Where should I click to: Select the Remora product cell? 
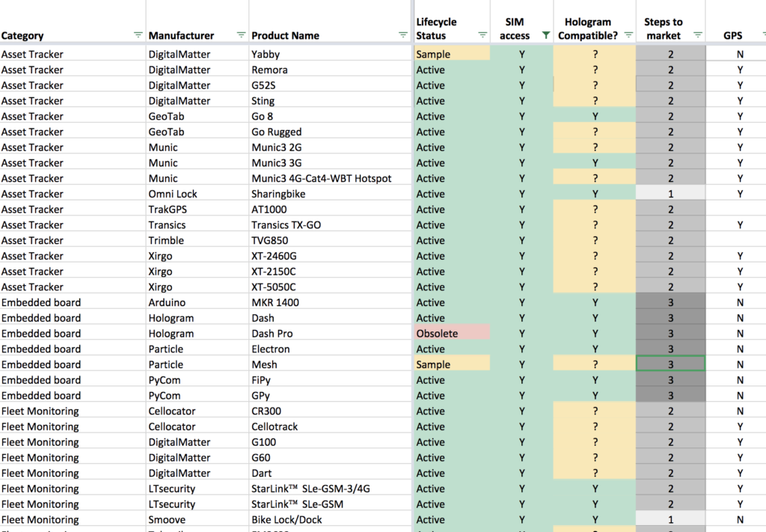pyautogui.click(x=330, y=70)
